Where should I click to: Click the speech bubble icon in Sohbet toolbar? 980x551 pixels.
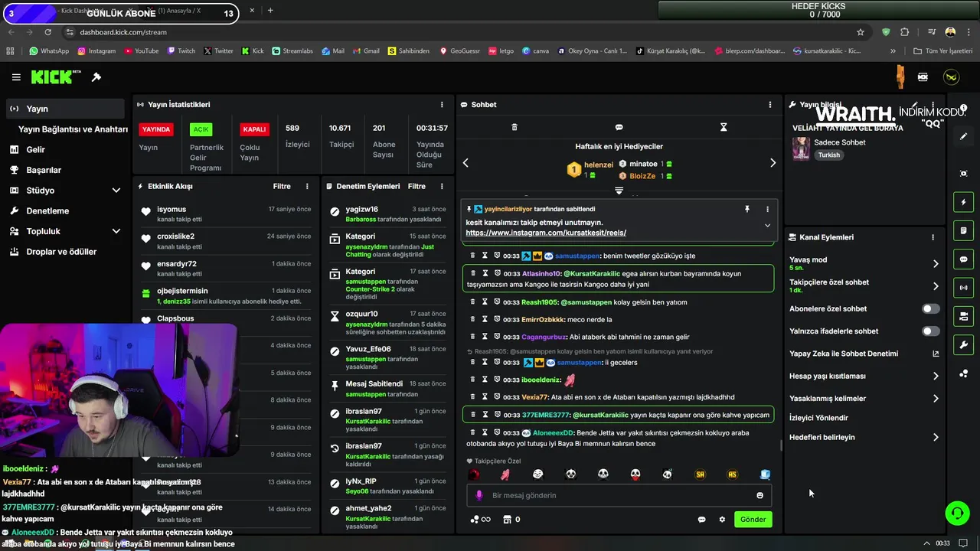[619, 127]
